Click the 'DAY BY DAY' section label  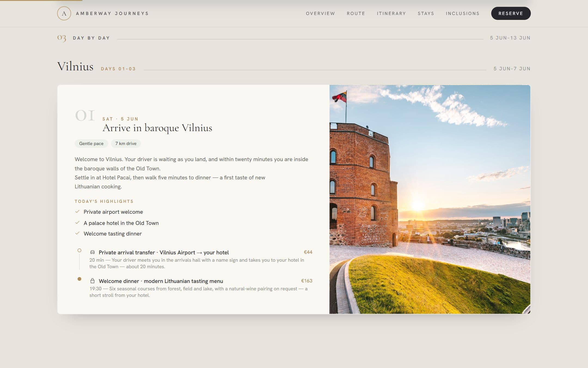click(91, 38)
